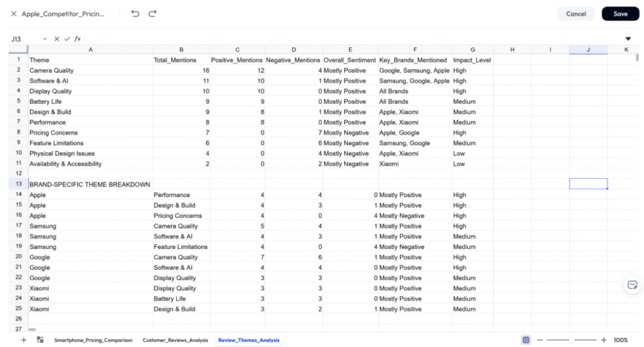Click the Cancel button

(576, 14)
